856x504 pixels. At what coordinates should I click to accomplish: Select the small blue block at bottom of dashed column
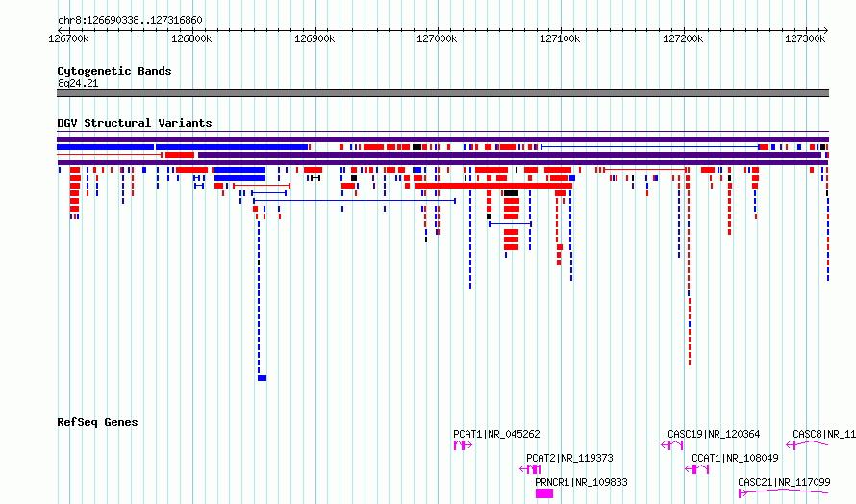[x=262, y=378]
